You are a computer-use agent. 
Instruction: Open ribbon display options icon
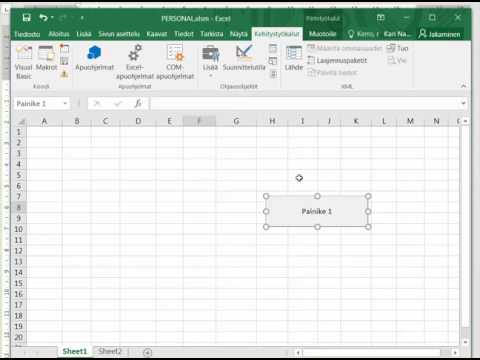381,18
